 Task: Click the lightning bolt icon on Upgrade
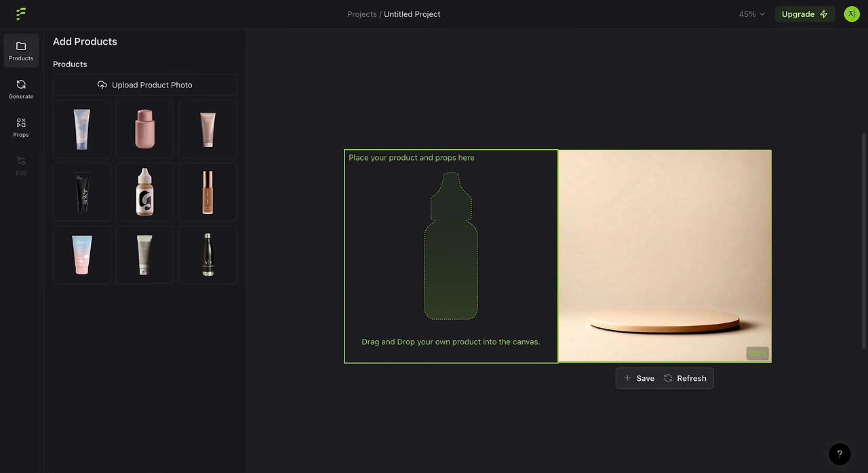click(x=824, y=14)
